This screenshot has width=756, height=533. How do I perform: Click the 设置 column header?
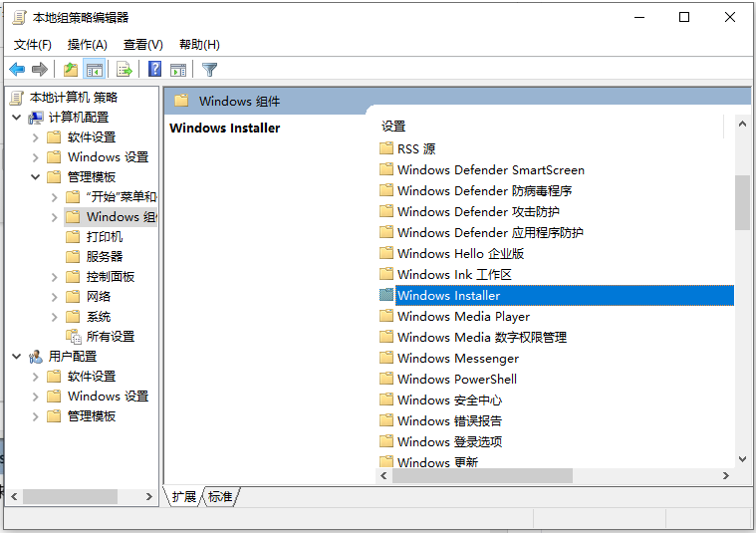(x=550, y=127)
